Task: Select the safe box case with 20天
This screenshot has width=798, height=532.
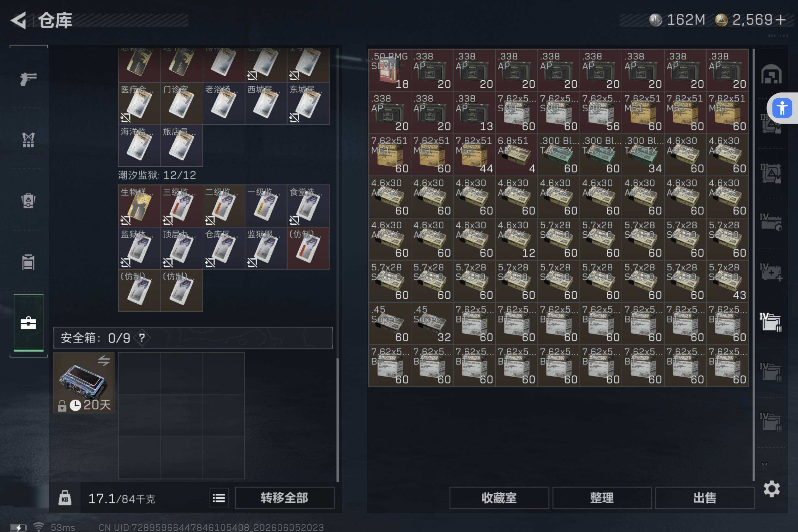Action: 83,382
